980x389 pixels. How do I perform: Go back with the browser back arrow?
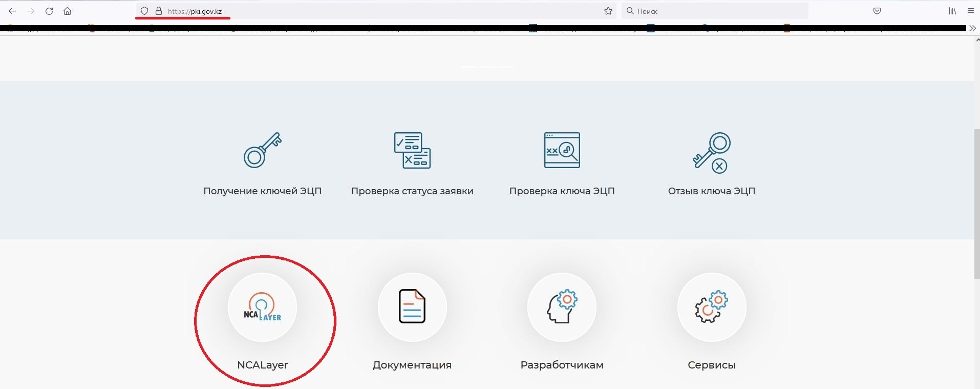[12, 11]
